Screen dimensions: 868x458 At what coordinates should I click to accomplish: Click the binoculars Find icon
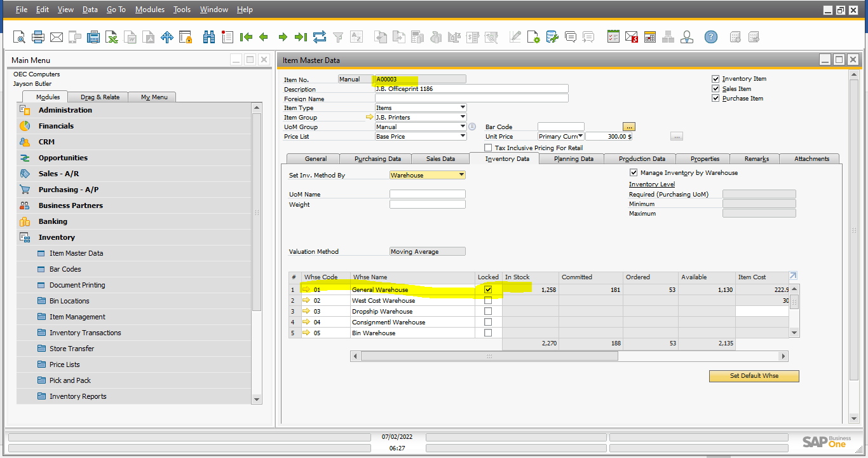coord(208,37)
